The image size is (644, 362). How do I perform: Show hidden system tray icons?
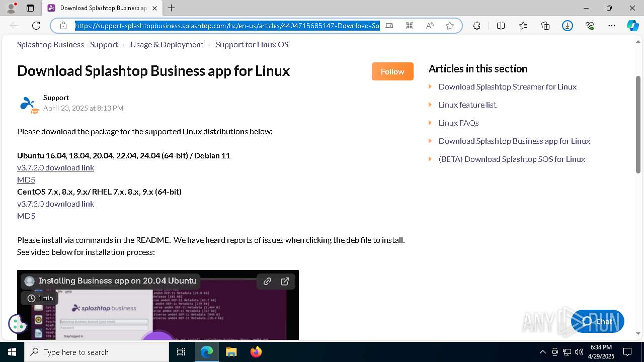[x=542, y=352]
